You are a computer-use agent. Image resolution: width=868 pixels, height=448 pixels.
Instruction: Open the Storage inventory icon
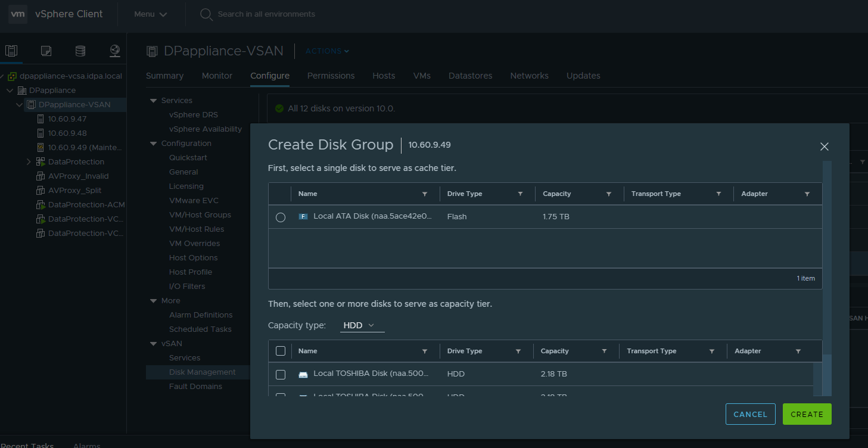coord(80,51)
